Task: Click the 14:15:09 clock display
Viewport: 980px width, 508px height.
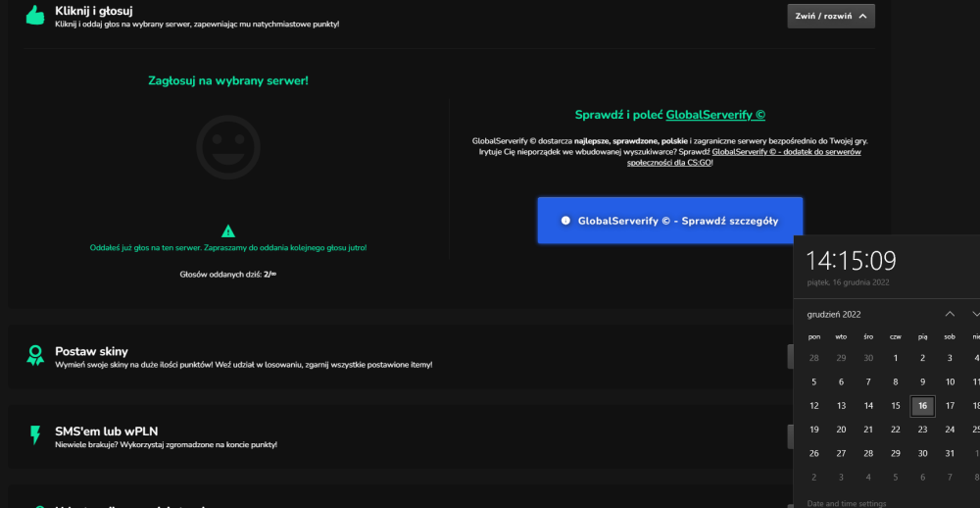Action: pyautogui.click(x=851, y=261)
